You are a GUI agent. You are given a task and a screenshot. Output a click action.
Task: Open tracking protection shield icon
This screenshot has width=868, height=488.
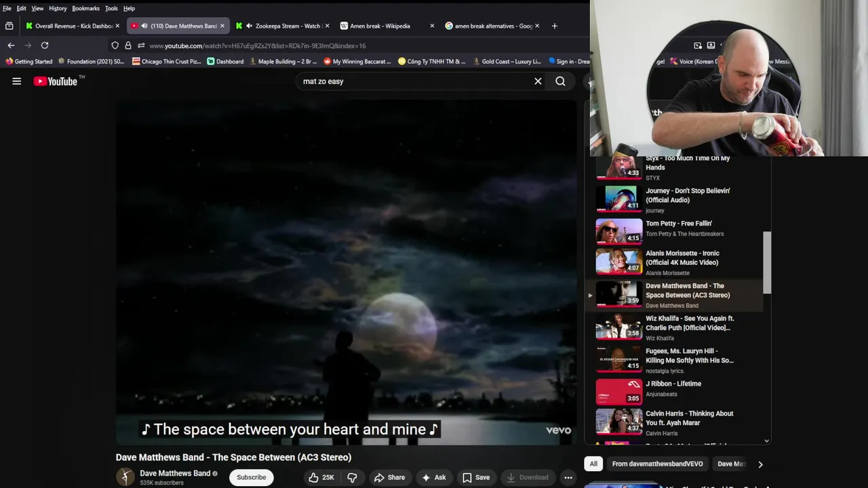pyautogui.click(x=115, y=45)
